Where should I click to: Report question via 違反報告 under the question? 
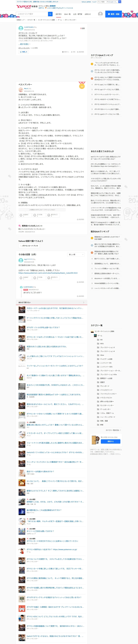click(80, 52)
